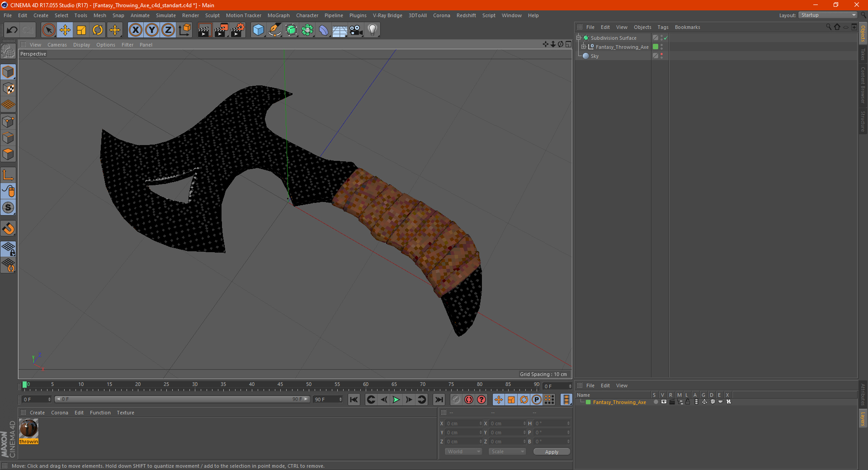
Task: Open the viewport Cameras menu
Action: coord(57,45)
